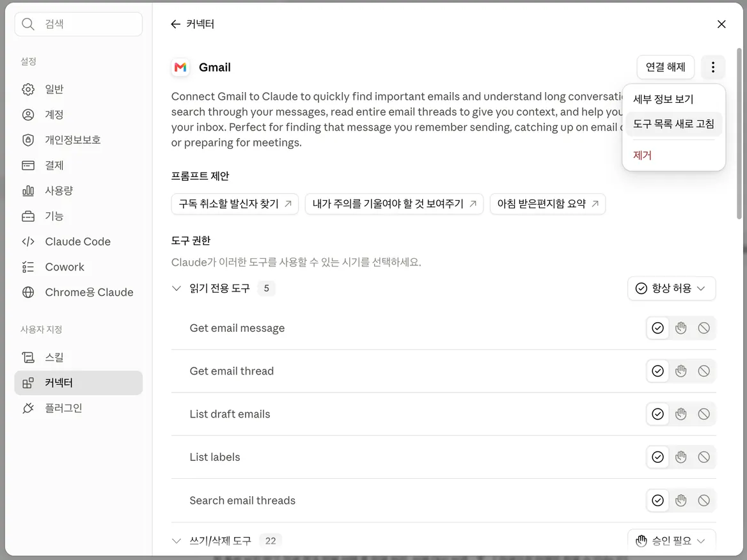Click the 쓰기/삭제 도구 count badge 22

point(270,541)
